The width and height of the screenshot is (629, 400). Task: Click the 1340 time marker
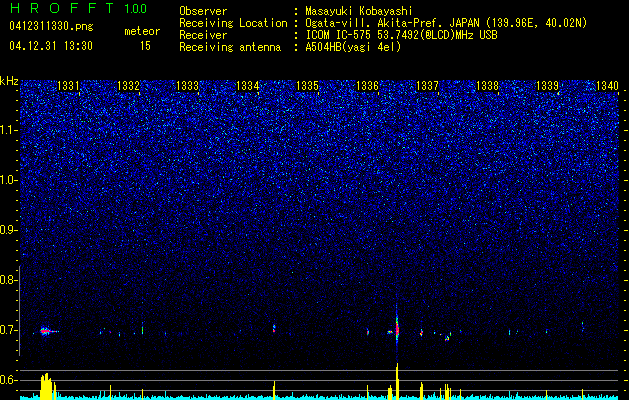coord(607,85)
